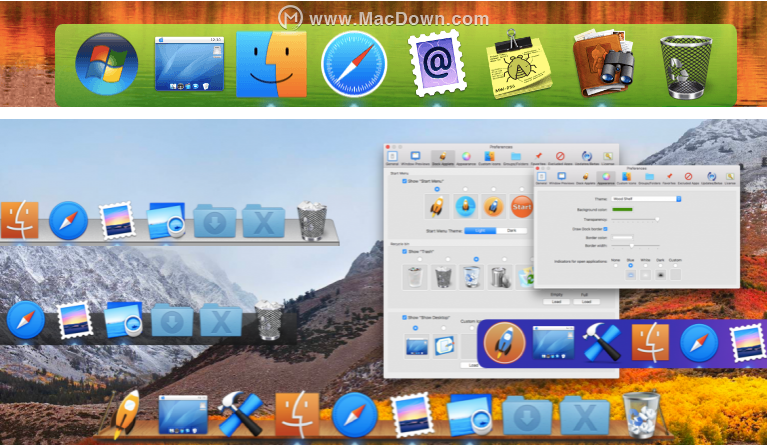The image size is (767, 445).
Task: Toggle the Show "Show Desktop" checkbox
Action: (x=405, y=317)
